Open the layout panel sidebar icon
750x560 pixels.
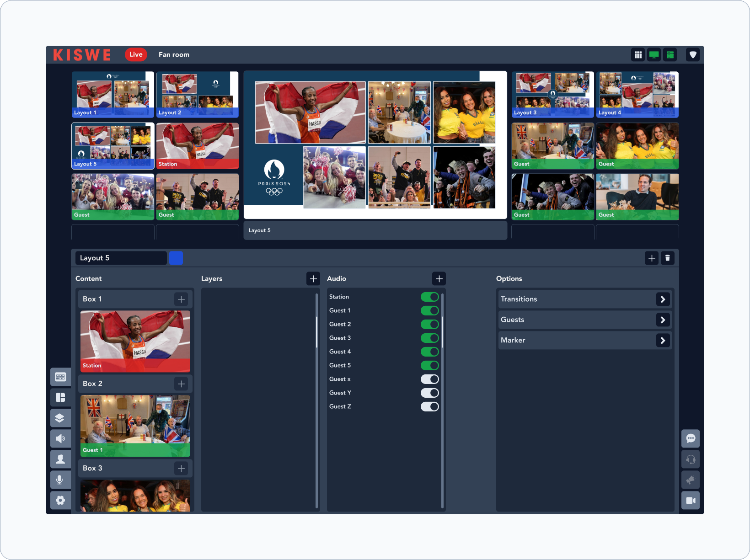click(x=60, y=398)
